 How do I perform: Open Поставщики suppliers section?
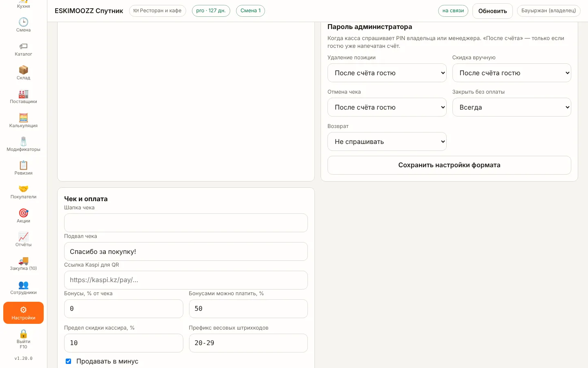click(x=23, y=96)
